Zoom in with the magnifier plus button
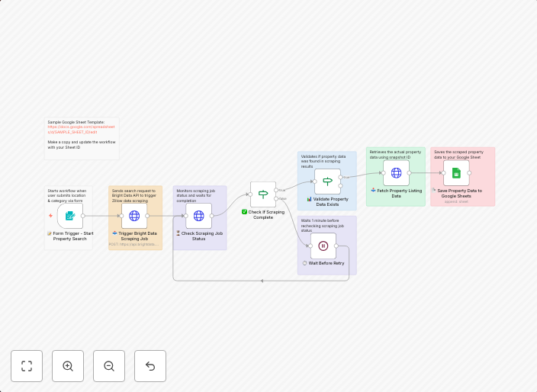 point(68,366)
